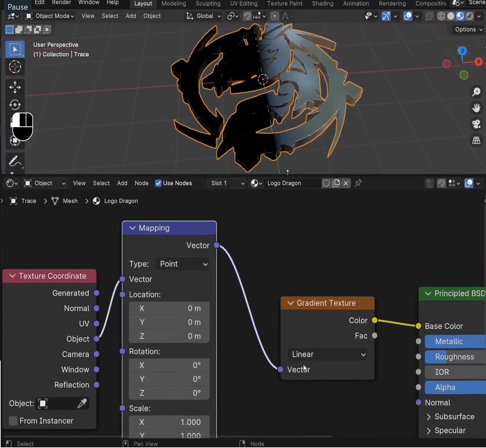Open the Object menu in viewport header
Screen dimensions: 486x448
[152, 16]
